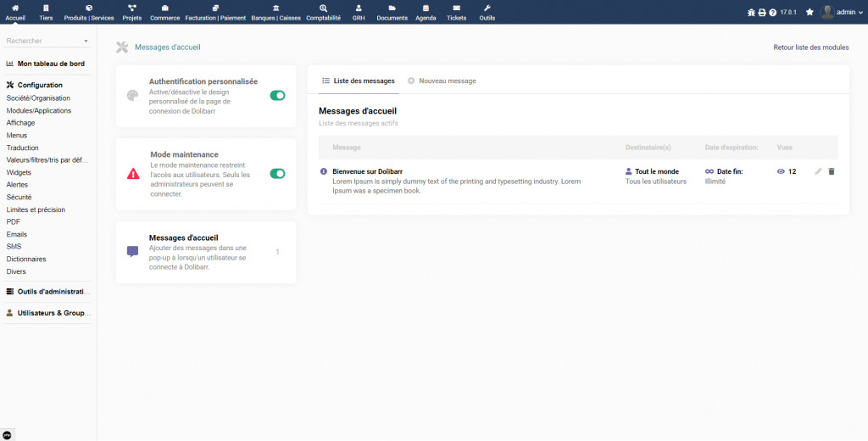Open the Documents menu icon
This screenshot has height=441, width=868.
point(392,8)
